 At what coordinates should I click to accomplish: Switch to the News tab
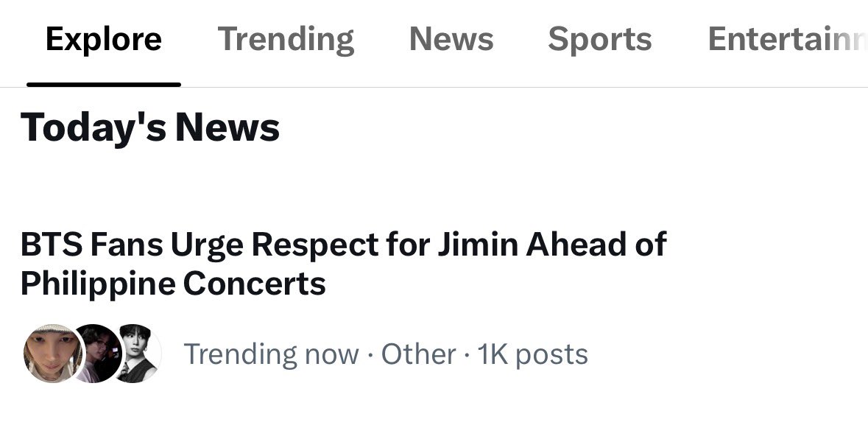(x=451, y=39)
